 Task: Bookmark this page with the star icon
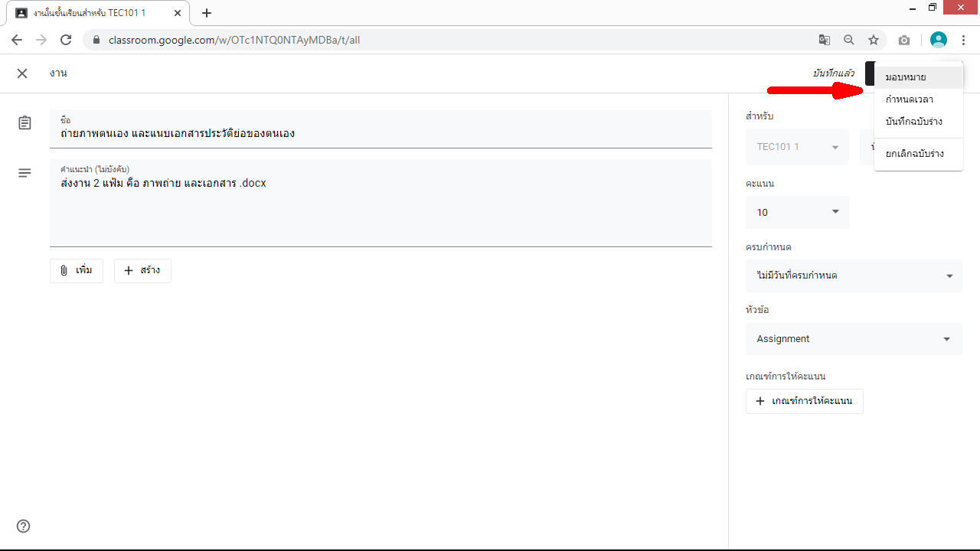click(873, 40)
